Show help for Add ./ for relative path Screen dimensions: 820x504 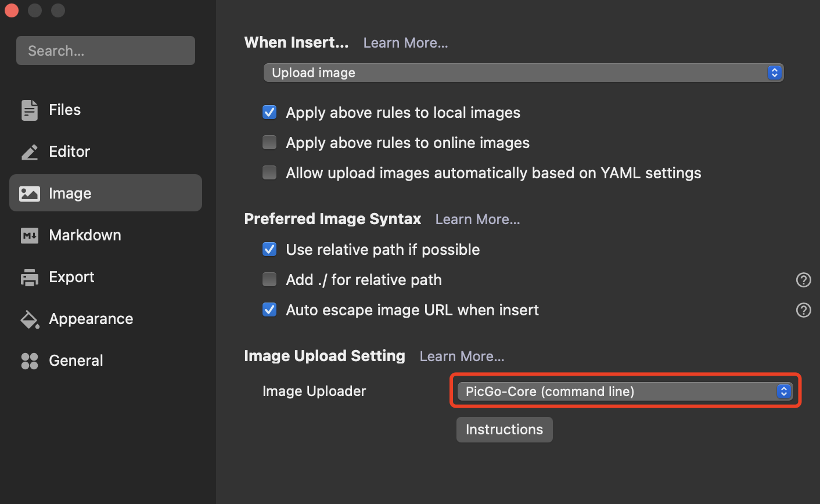pyautogui.click(x=803, y=280)
